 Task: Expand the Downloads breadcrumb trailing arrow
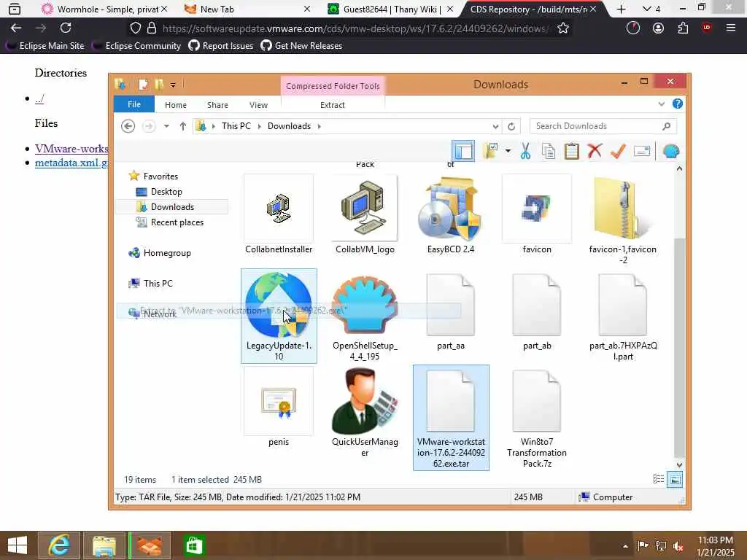319,126
